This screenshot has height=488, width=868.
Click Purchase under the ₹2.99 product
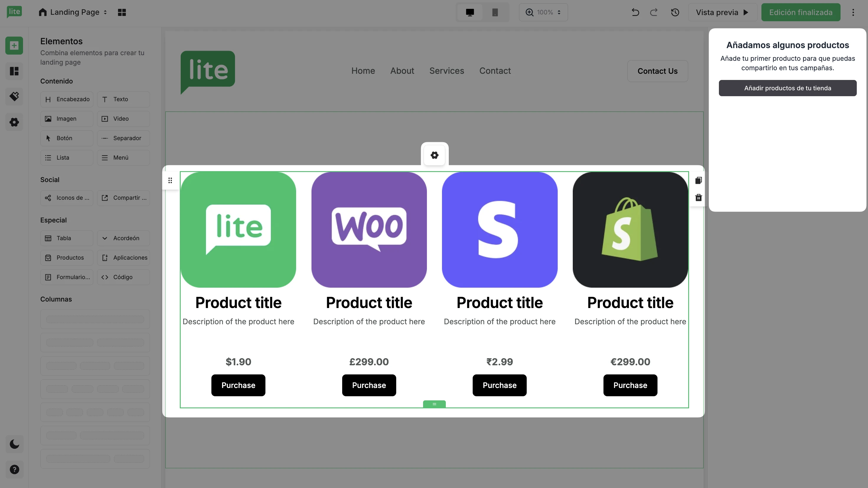click(x=499, y=385)
